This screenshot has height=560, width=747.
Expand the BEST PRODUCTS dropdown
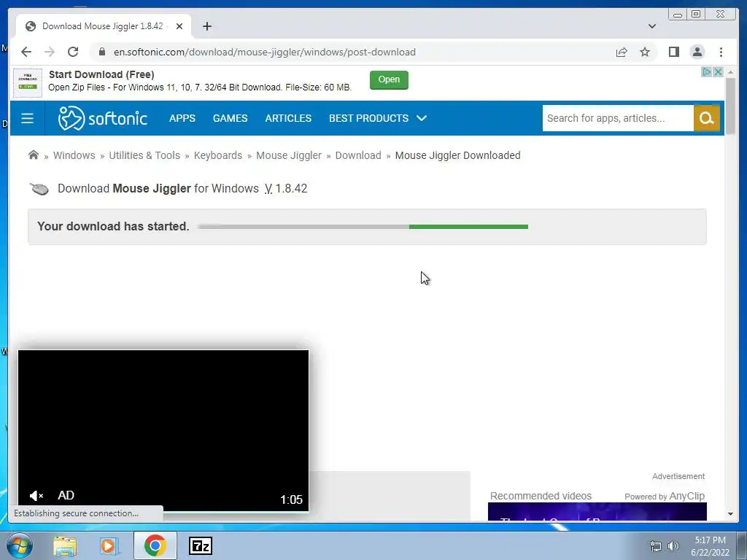coord(377,118)
